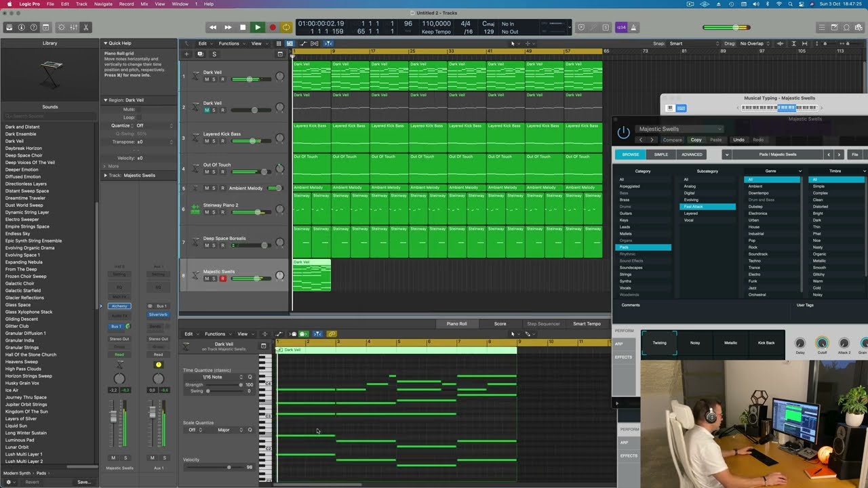Click the SilverVerb effect slot
Viewport: 868px width, 488px height.
pos(158,314)
